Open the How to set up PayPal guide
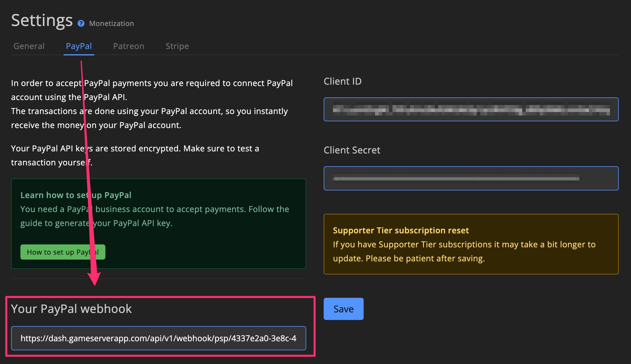The height and width of the screenshot is (364, 631). click(x=62, y=252)
